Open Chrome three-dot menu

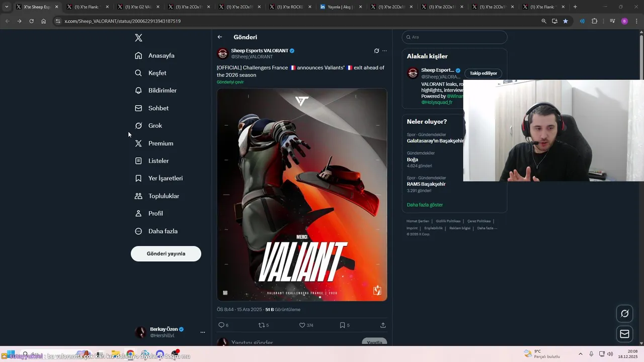tap(637, 21)
